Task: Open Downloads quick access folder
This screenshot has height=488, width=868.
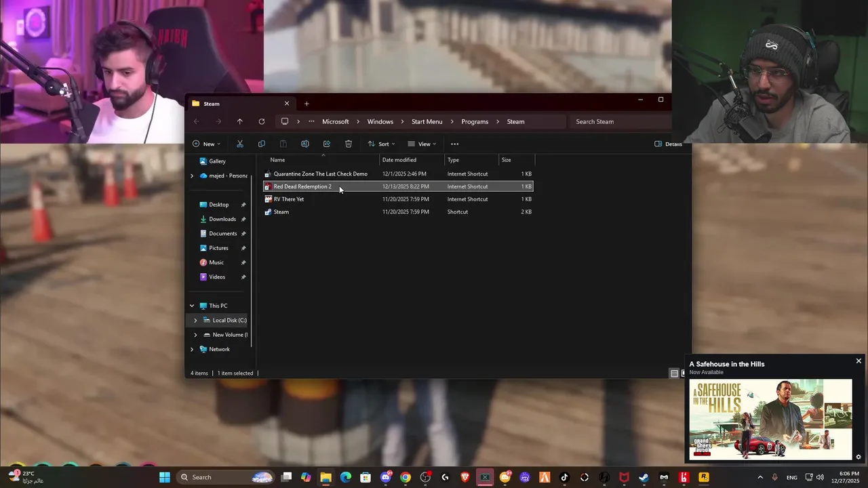Action: [x=222, y=219]
